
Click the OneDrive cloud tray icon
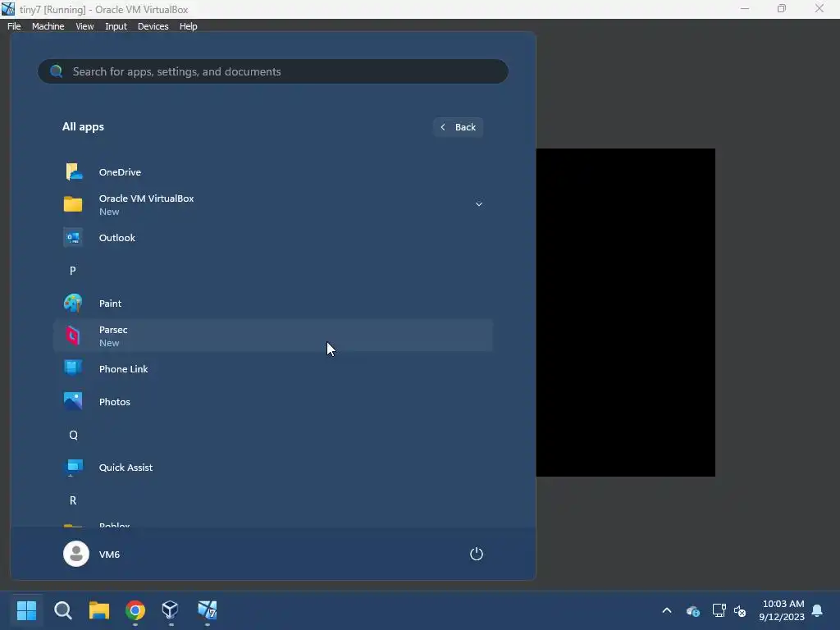coord(692,610)
